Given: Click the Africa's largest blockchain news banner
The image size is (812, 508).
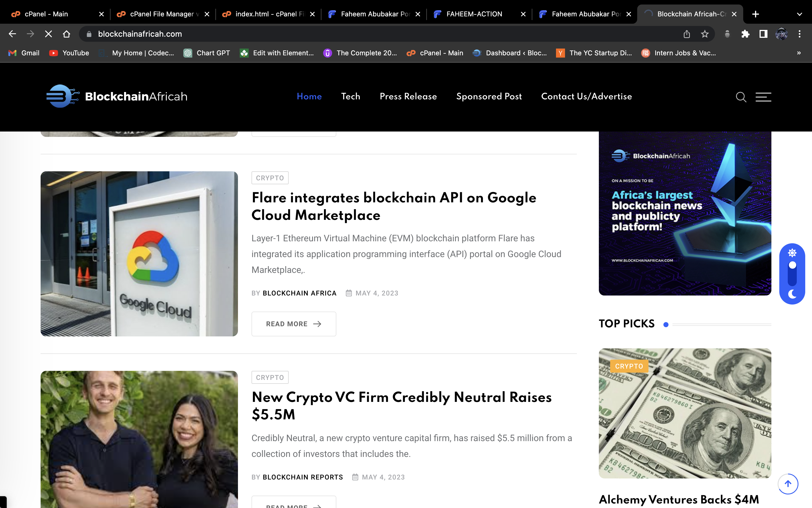Looking at the screenshot, I should [685, 214].
